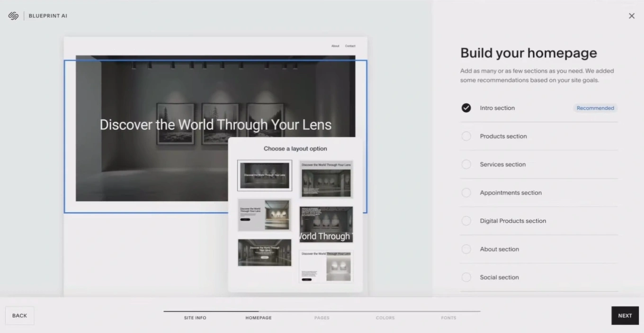This screenshot has width=644, height=333.
Task: Select the centered-text gallery layout option
Action: pos(265,252)
